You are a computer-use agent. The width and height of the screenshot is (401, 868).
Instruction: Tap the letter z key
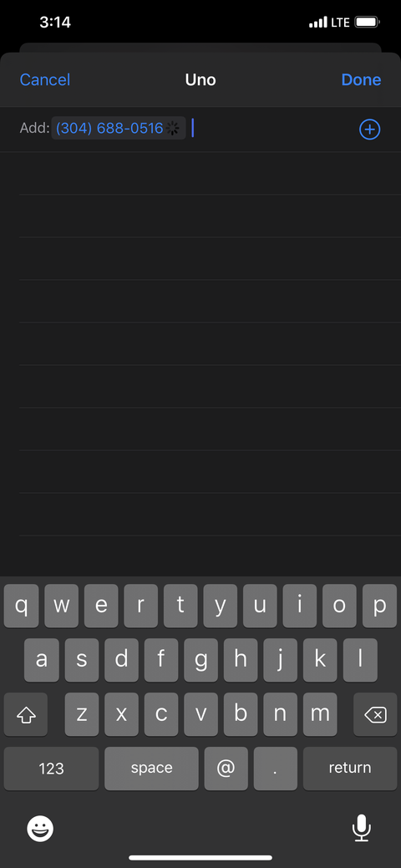pos(81,714)
